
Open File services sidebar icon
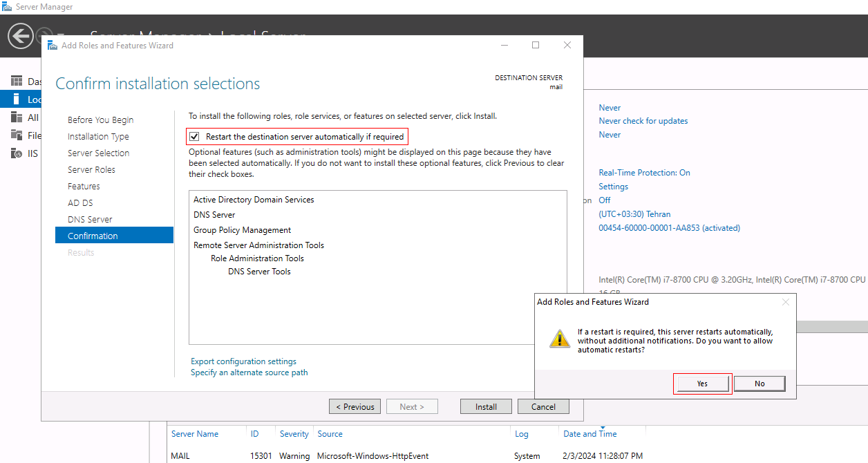click(x=17, y=135)
